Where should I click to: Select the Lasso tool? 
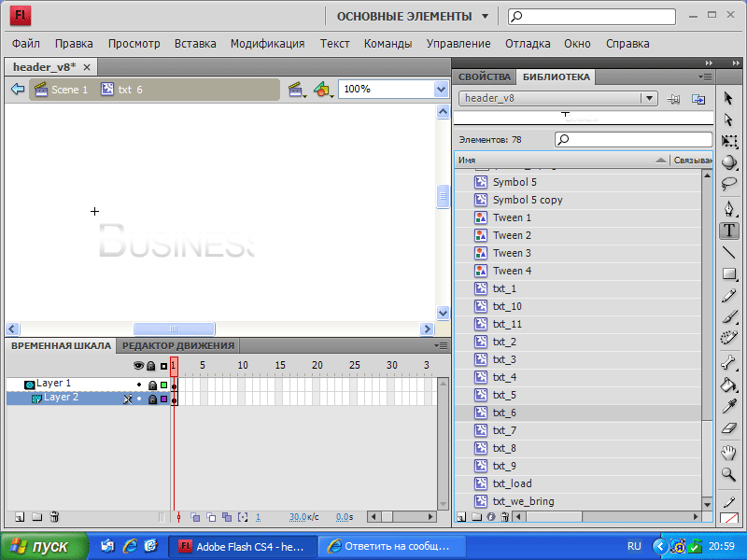[x=728, y=184]
